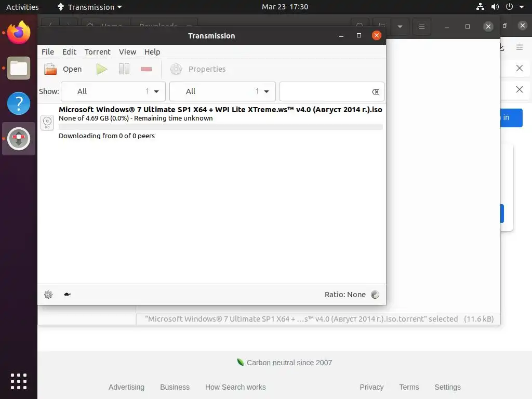Open the Edit menu
The width and height of the screenshot is (532, 399).
click(69, 52)
